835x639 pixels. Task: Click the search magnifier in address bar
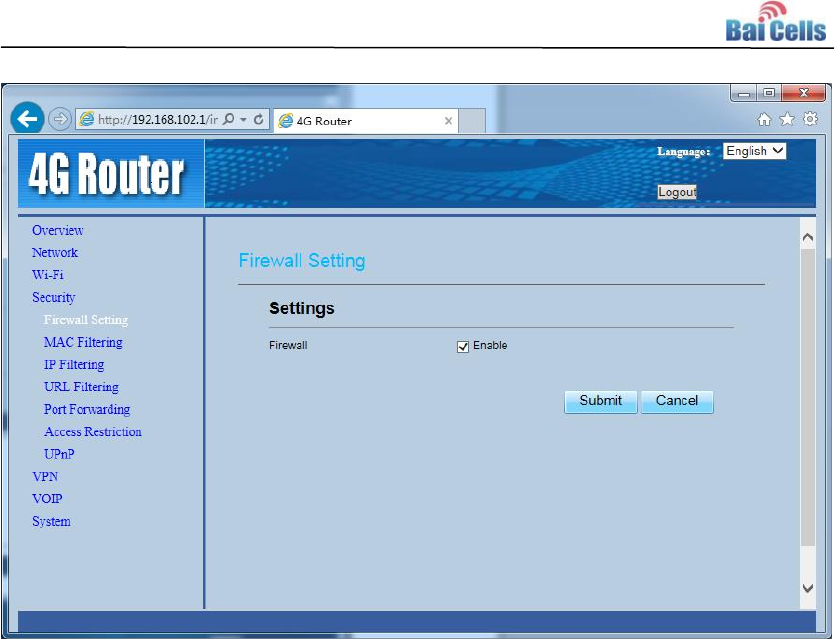228,119
